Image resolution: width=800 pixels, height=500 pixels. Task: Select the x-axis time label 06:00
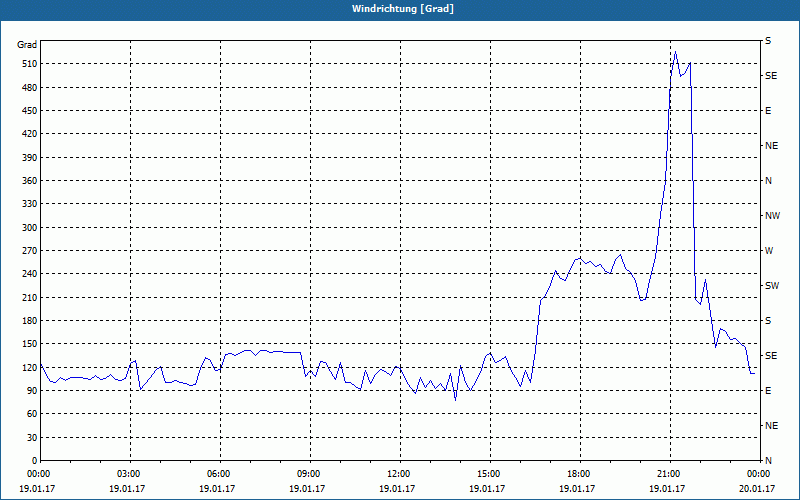219,474
